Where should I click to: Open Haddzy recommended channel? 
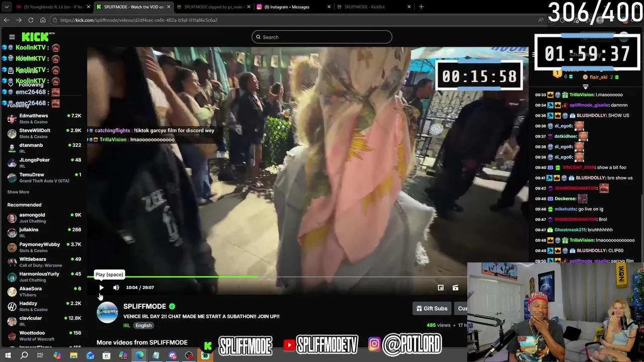pos(44,306)
